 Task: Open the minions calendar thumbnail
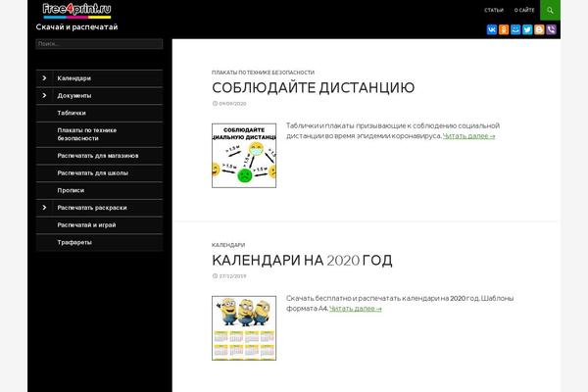click(244, 328)
